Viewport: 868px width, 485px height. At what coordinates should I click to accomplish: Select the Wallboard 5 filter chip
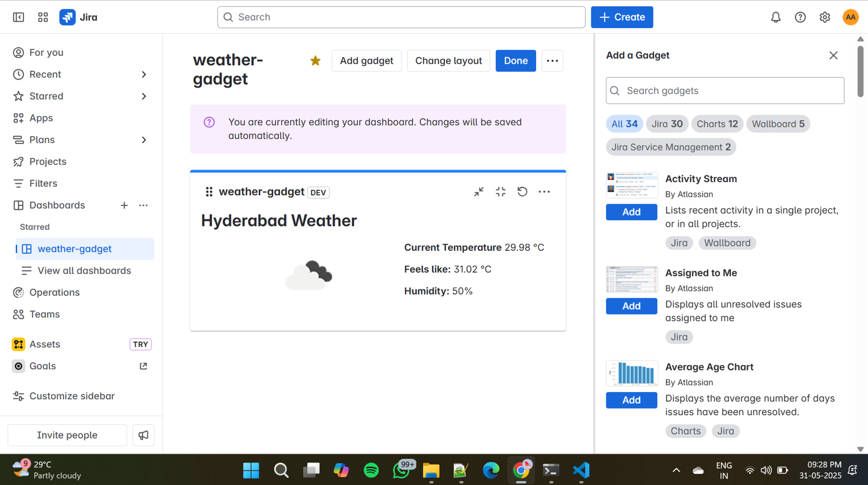click(x=778, y=124)
